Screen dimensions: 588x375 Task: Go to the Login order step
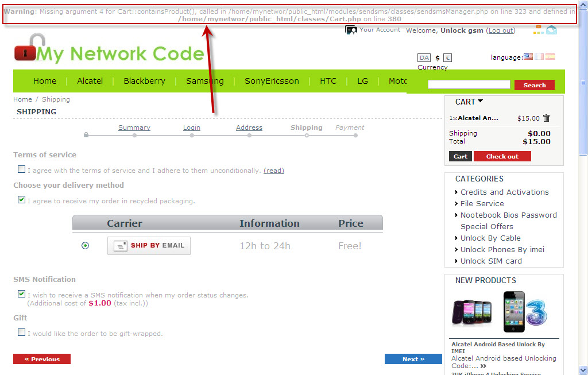click(192, 127)
